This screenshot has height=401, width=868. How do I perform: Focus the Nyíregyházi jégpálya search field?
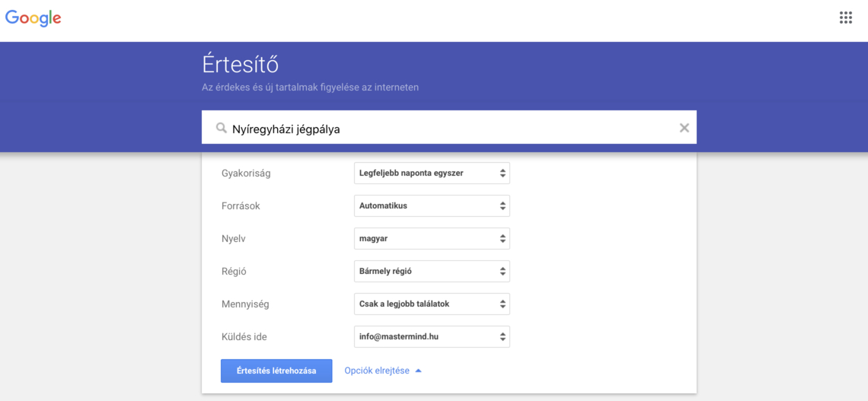(x=449, y=129)
